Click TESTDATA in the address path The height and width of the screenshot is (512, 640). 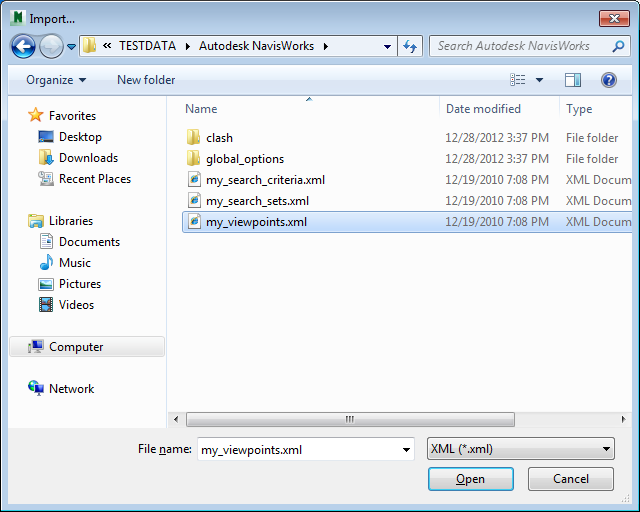tap(147, 46)
